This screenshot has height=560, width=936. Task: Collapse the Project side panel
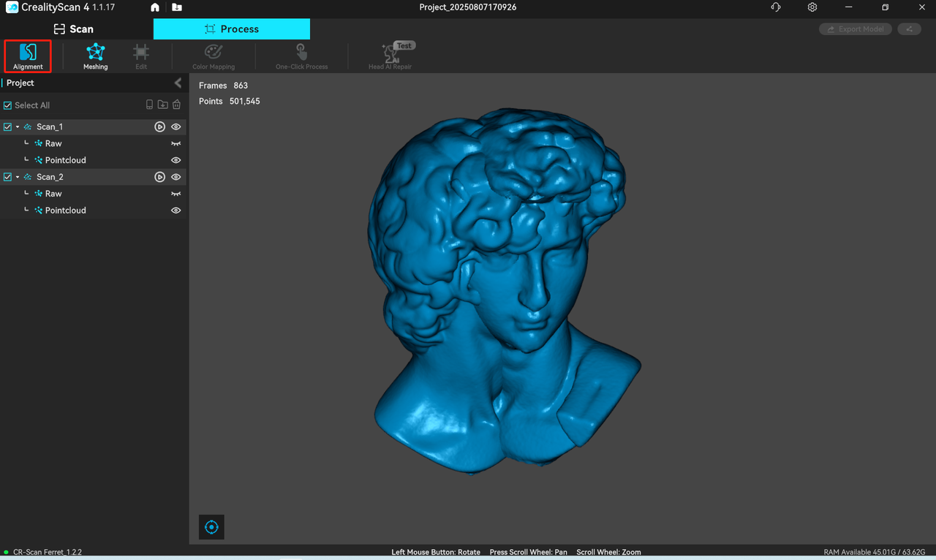178,83
